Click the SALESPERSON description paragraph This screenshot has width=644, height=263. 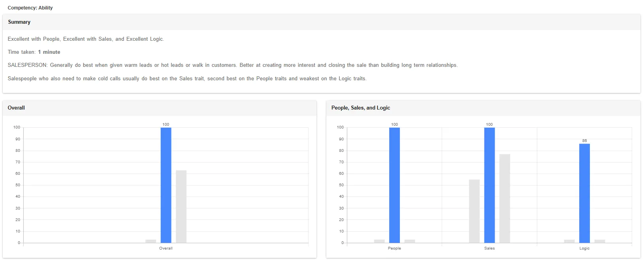[232, 65]
